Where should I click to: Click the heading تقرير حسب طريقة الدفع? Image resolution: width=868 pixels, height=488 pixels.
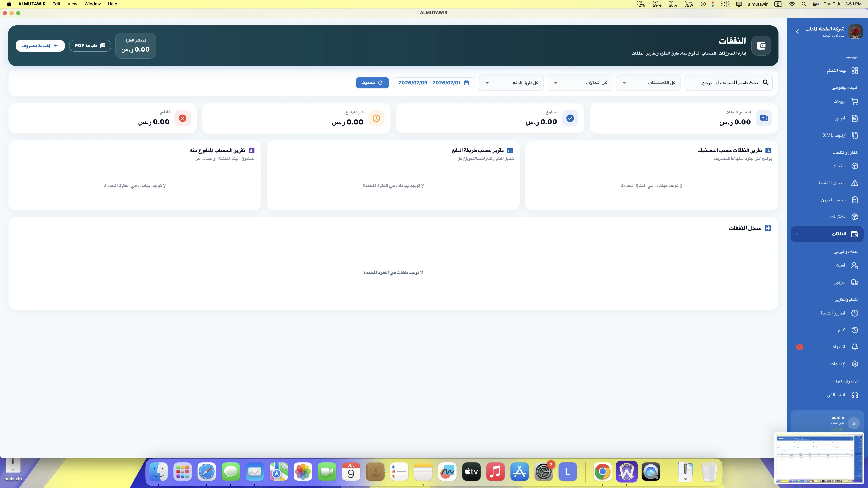(477, 150)
